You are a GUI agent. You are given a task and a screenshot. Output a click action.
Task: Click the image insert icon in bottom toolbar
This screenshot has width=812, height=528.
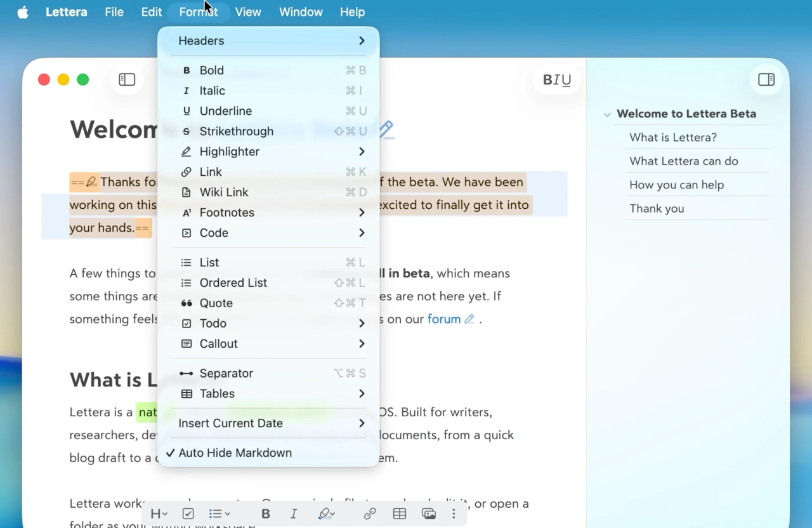[x=429, y=513]
